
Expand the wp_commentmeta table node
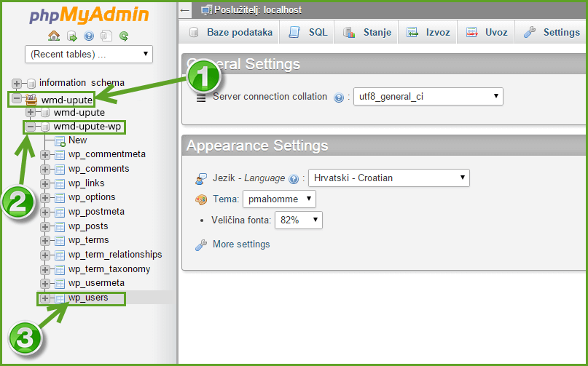click(45, 155)
